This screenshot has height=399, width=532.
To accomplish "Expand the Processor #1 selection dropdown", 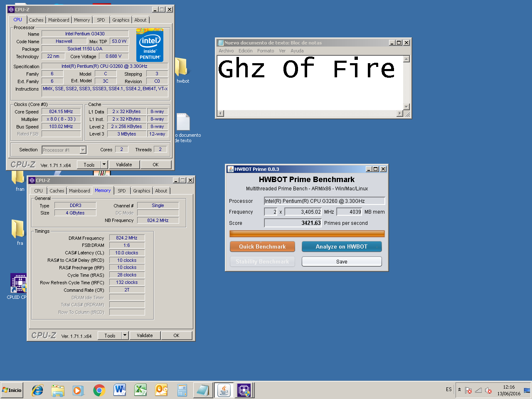I will pos(83,150).
